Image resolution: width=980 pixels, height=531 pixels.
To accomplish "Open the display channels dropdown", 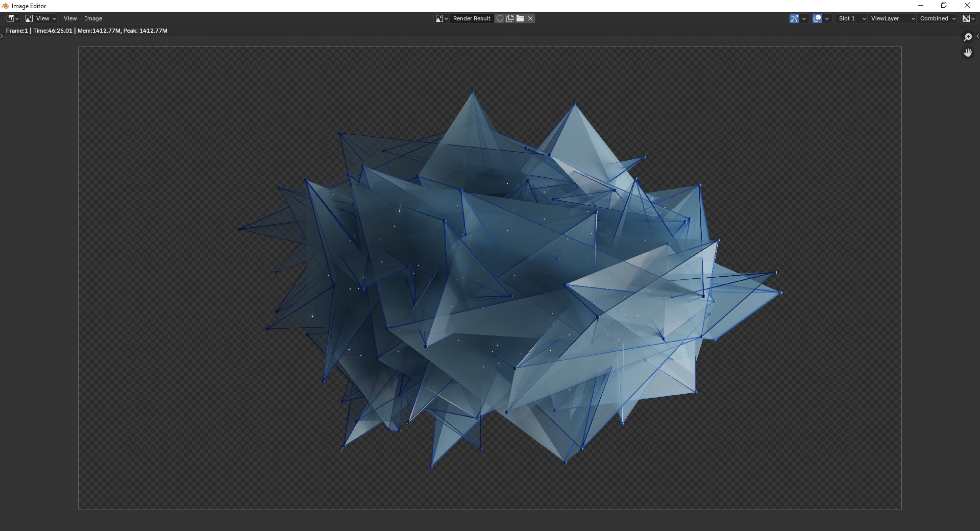I will click(968, 18).
